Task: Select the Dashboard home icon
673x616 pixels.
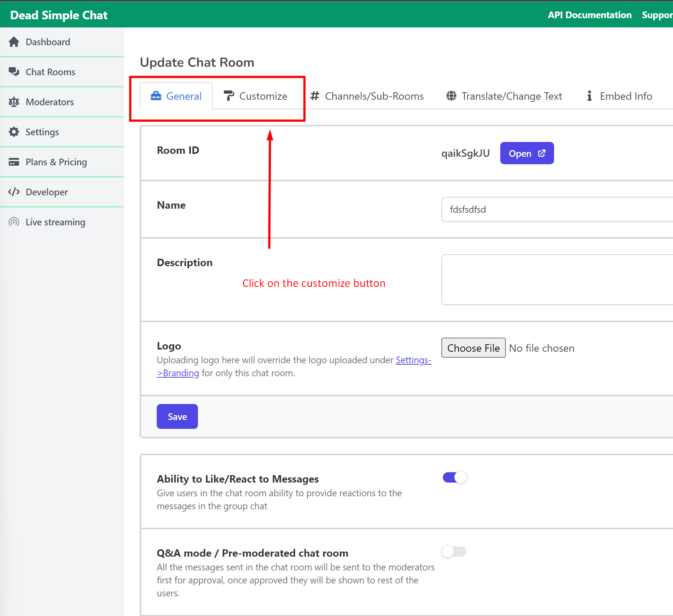Action: (x=14, y=42)
